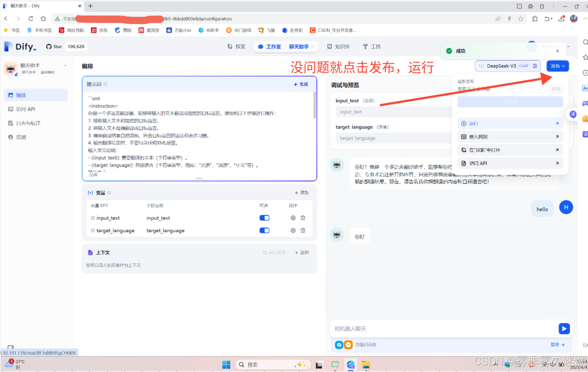588x372 pixels.
Task: Open the 携程 bookmark
Action: (x=123, y=30)
